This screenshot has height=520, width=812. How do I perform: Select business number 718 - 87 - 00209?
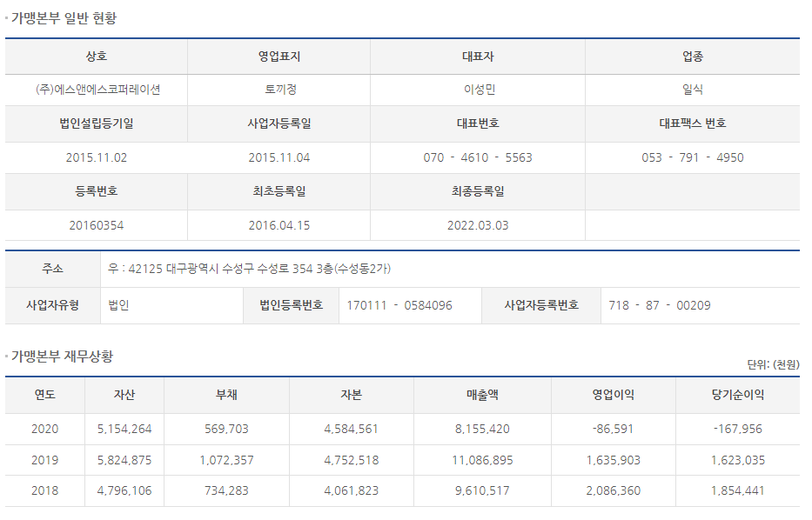coord(660,305)
